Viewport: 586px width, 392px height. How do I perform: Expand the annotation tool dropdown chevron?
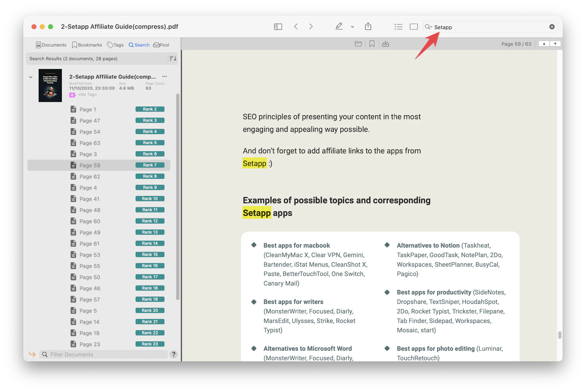[352, 26]
